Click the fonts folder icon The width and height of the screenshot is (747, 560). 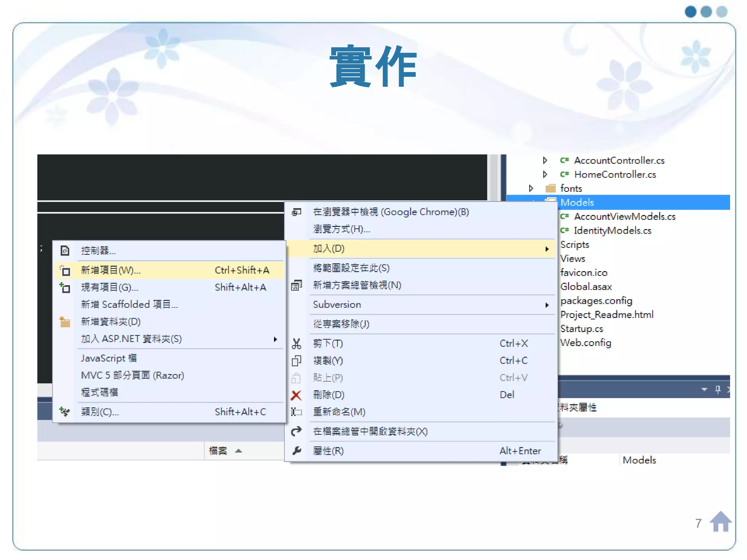(550, 188)
